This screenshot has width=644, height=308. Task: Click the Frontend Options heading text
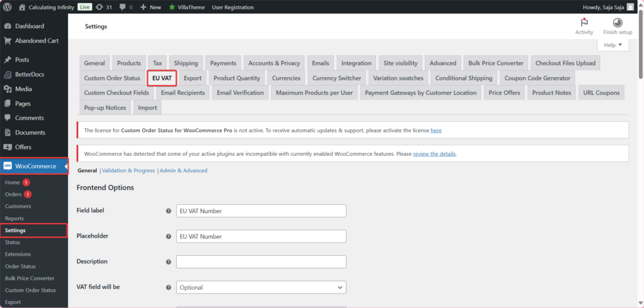(105, 188)
